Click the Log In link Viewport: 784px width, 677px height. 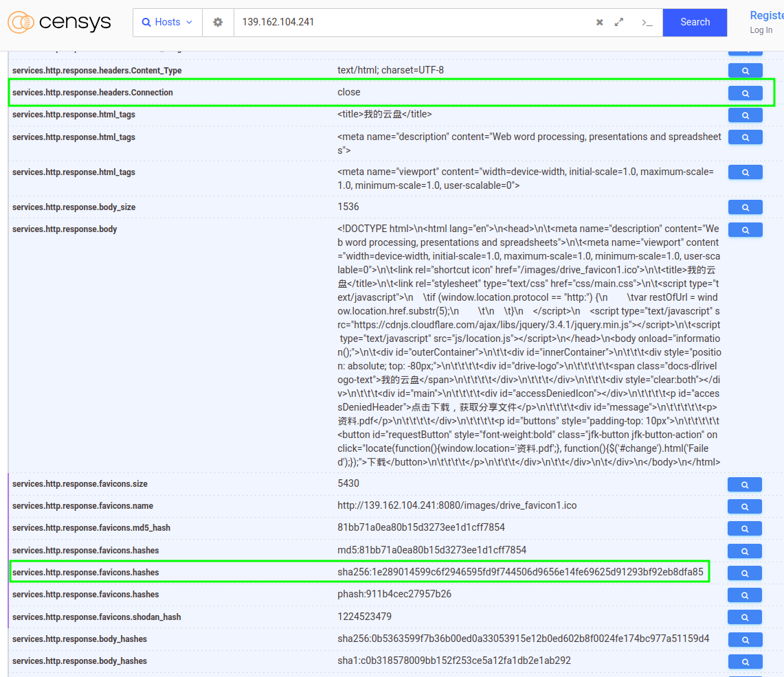pos(761,30)
